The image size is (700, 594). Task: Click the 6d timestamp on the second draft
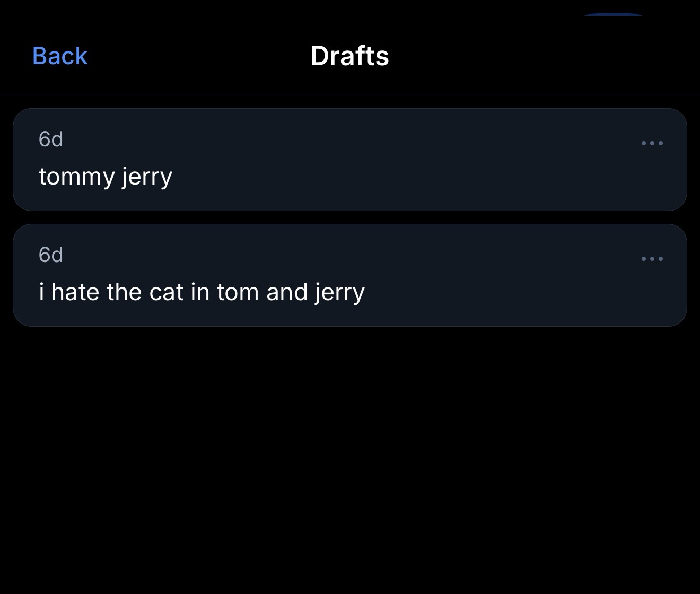coord(51,255)
